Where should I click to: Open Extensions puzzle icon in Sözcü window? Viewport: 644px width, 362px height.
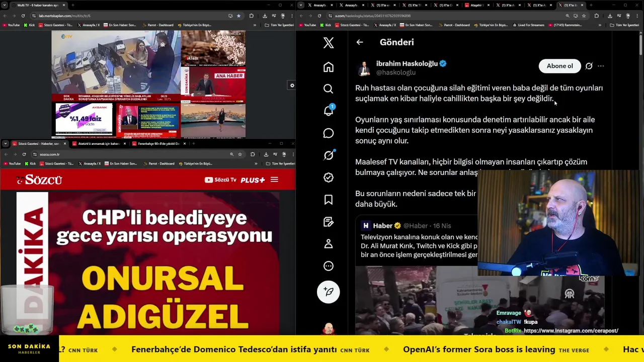(253, 154)
